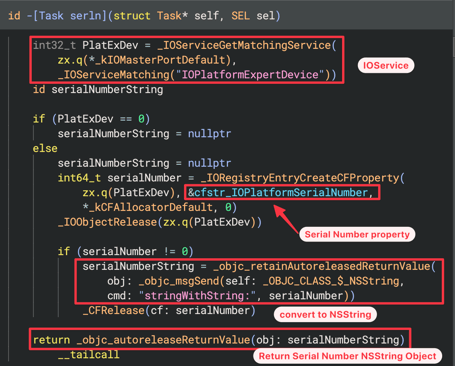Screen dimensions: 455x366
Task: Click the "int64_t" type before serialNumber
Action: 79,178
